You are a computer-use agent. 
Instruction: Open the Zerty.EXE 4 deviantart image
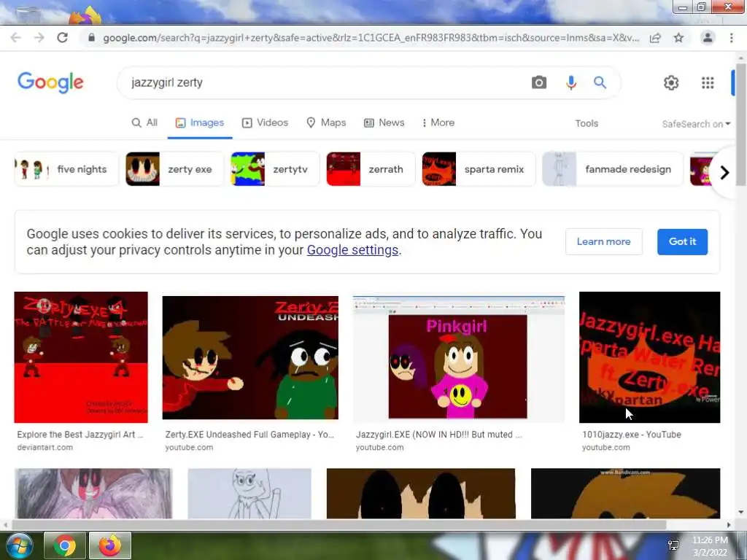tap(81, 357)
